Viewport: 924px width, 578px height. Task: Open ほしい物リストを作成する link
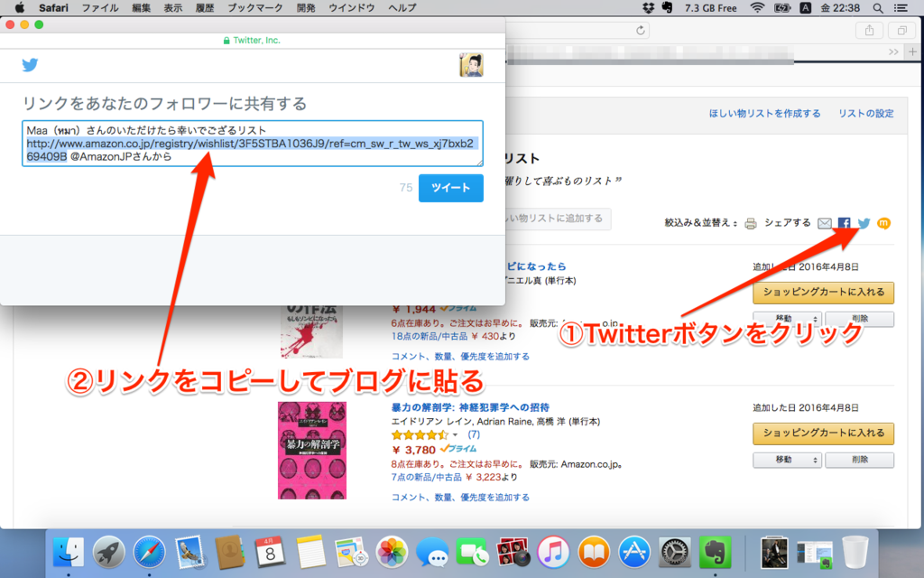764,113
